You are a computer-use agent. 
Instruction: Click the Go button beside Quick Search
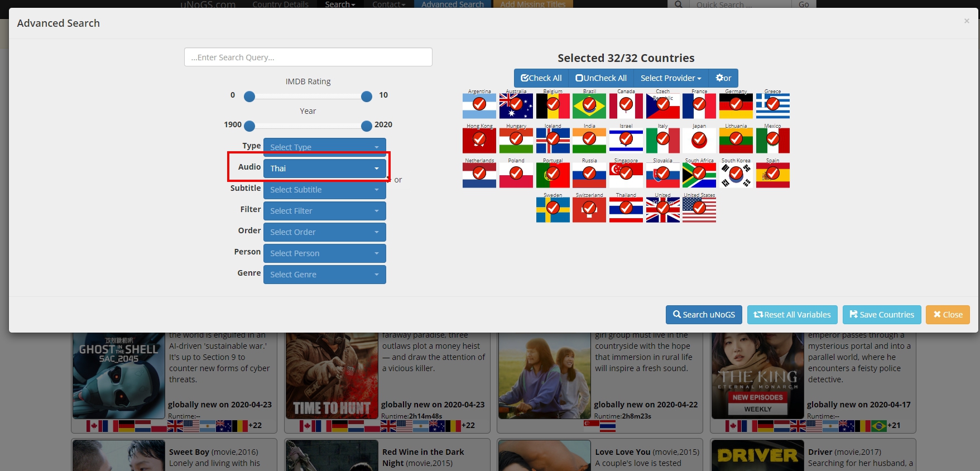click(804, 4)
